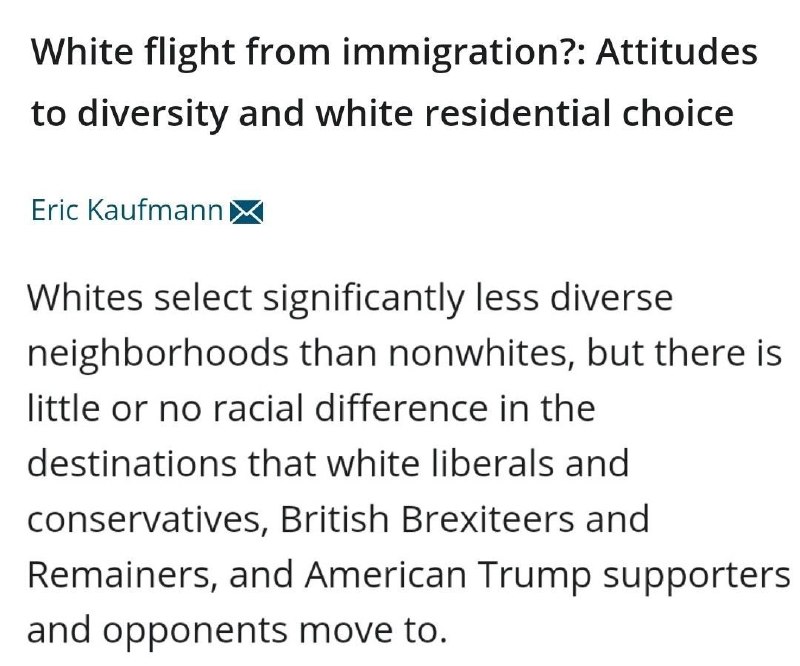800x666 pixels.
Task: Click the text line "little or no racial difference in the"
Action: 311,408
